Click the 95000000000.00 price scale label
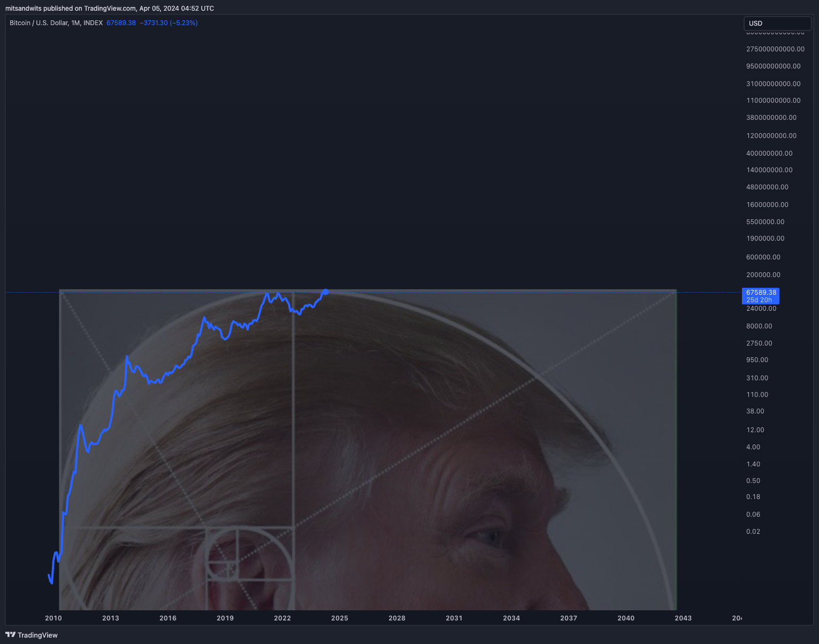Screen dimensions: 819x644 tap(774, 66)
